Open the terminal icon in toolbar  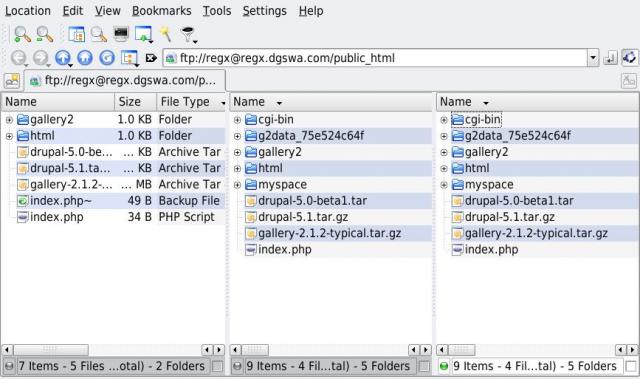121,34
